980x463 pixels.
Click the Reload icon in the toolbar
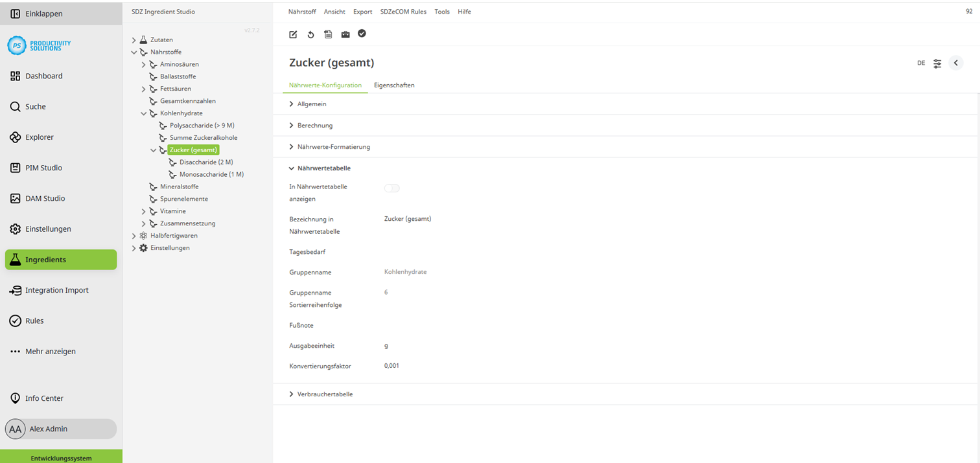310,34
